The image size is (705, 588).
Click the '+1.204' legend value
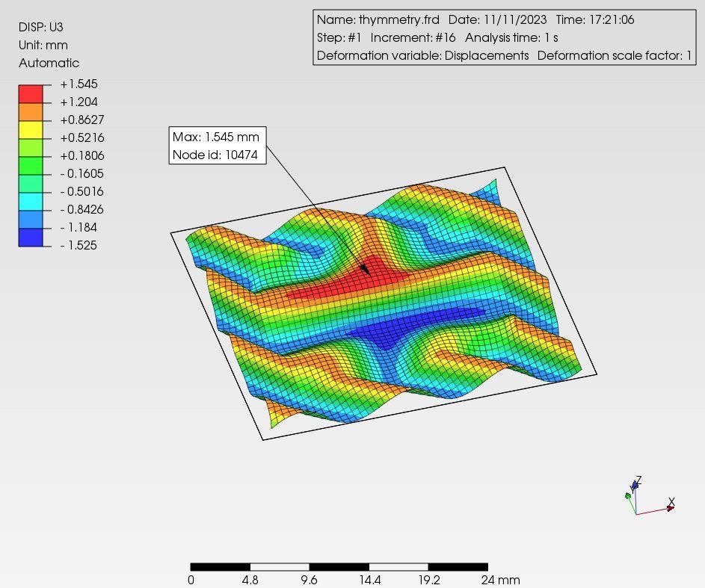click(x=78, y=102)
